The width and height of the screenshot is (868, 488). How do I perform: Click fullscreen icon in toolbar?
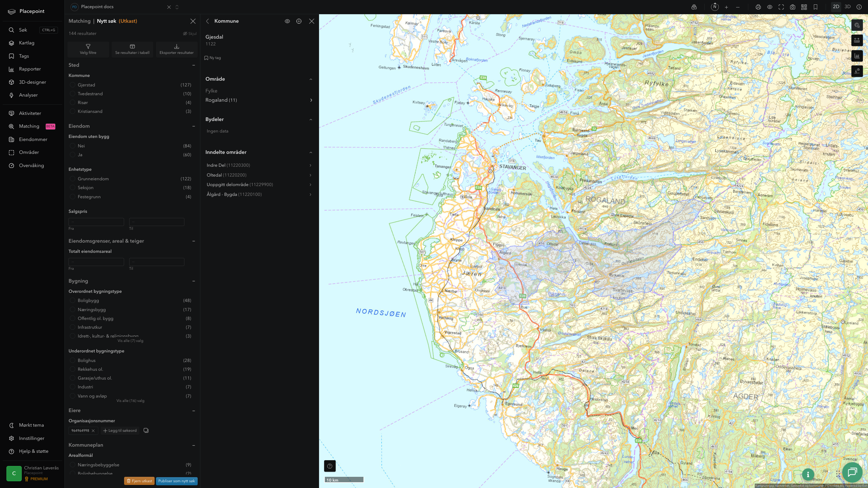781,7
